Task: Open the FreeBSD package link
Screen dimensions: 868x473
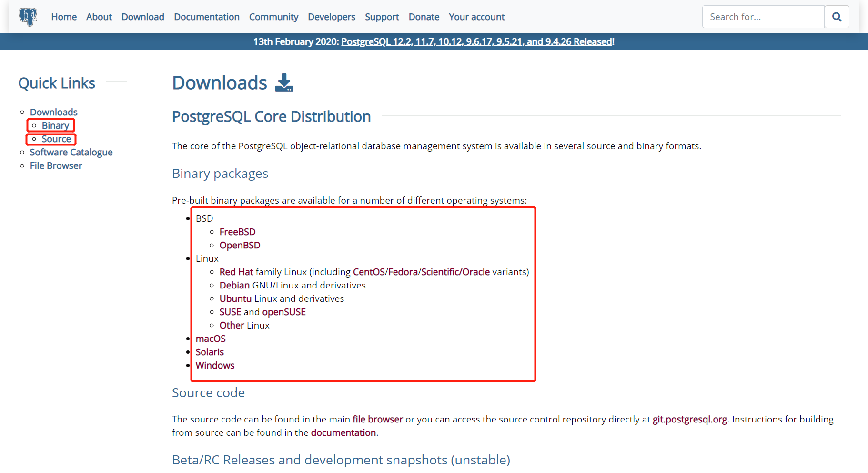Action: [237, 232]
